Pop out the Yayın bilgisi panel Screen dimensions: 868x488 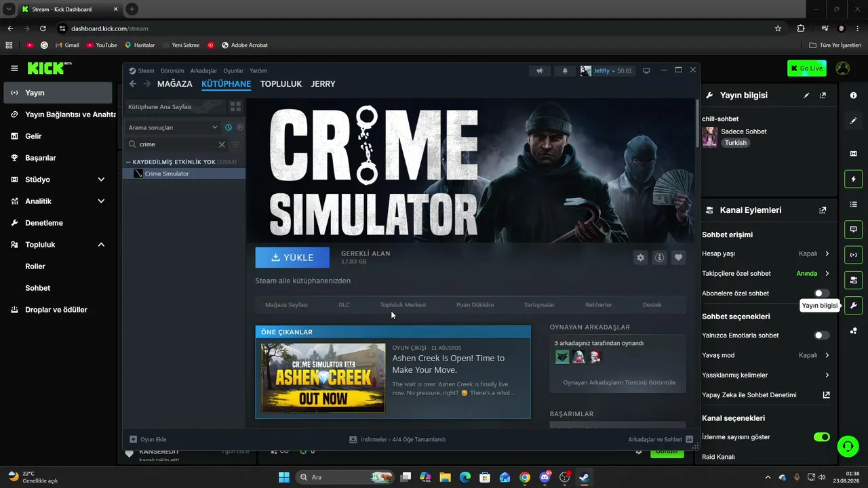(x=823, y=96)
